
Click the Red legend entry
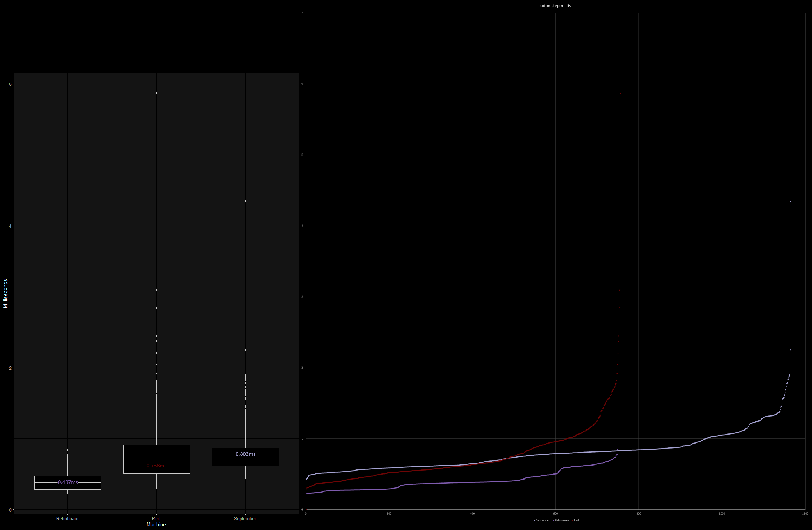pos(576,520)
